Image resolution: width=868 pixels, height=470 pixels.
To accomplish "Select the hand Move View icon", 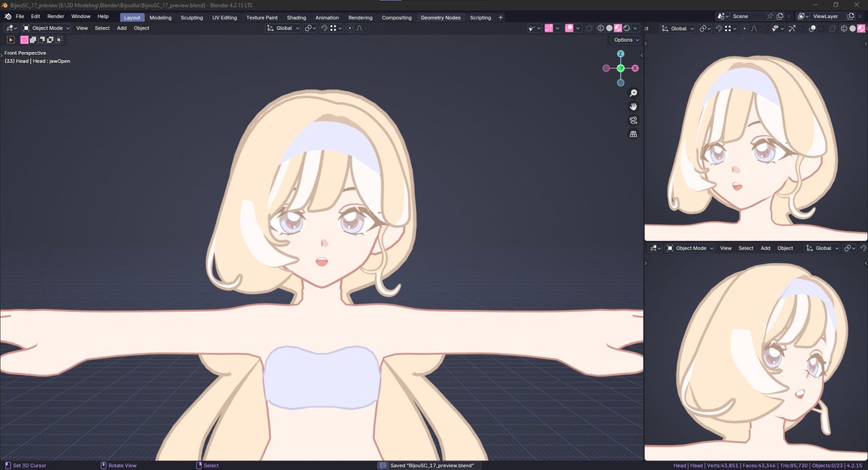I will [x=634, y=106].
